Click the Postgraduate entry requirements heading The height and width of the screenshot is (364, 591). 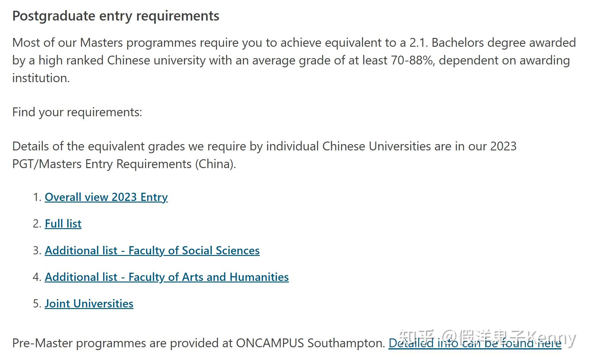coord(116,16)
